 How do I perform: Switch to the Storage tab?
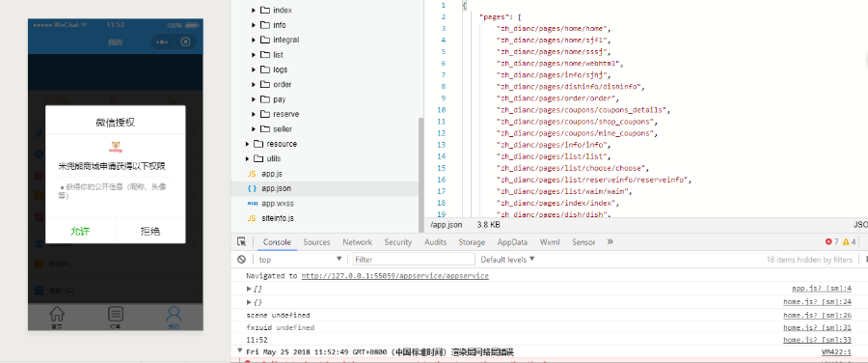tap(472, 242)
